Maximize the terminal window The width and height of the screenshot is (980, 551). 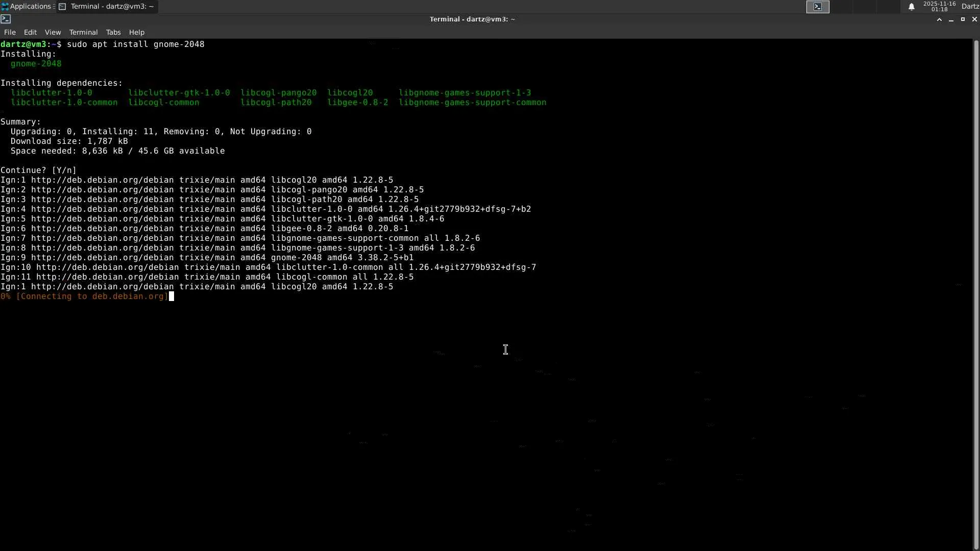963,19
